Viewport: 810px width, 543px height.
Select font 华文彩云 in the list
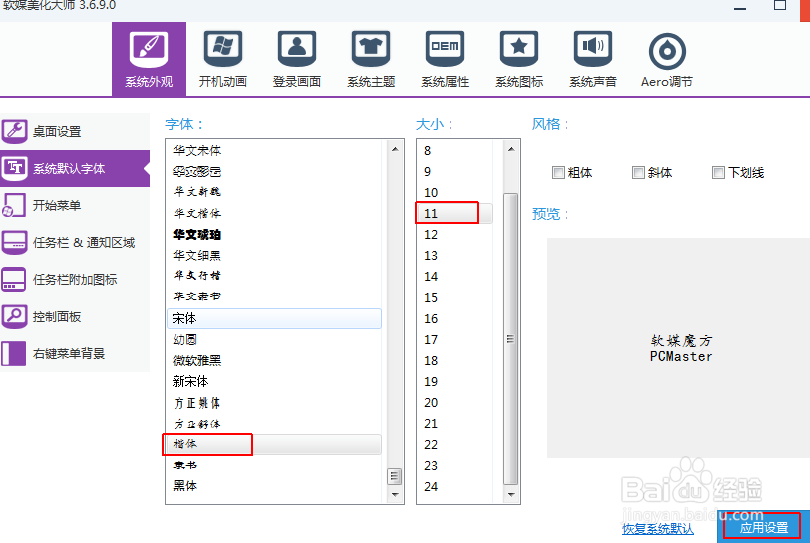pos(274,171)
